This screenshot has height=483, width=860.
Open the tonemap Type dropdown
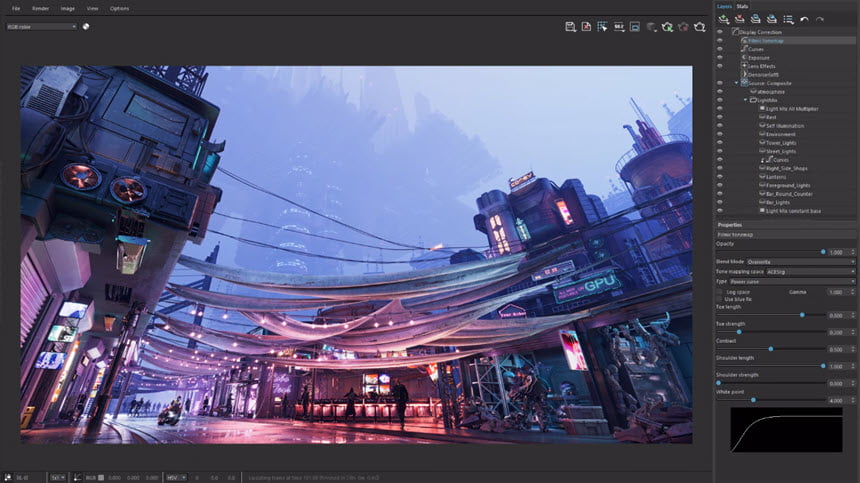coord(791,281)
